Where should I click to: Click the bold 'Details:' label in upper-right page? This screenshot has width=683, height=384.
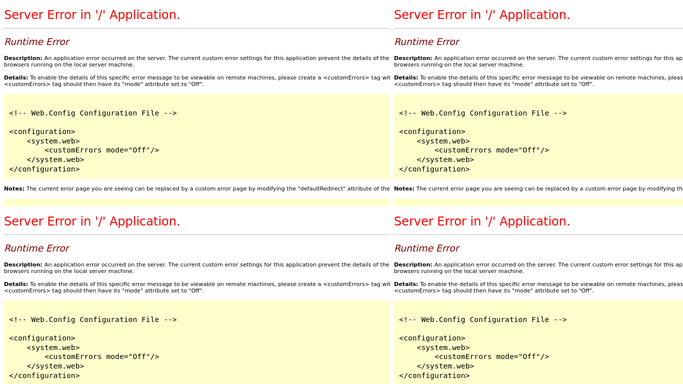click(x=406, y=77)
